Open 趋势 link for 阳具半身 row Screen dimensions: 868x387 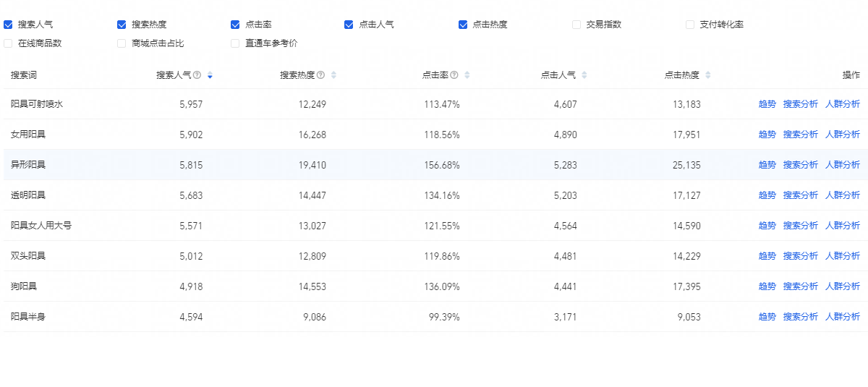point(767,317)
